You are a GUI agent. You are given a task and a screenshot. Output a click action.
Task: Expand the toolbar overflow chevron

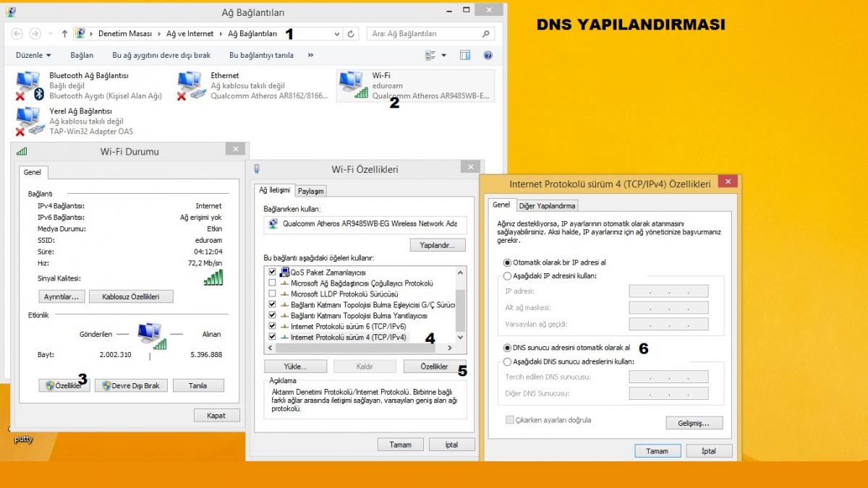(310, 55)
